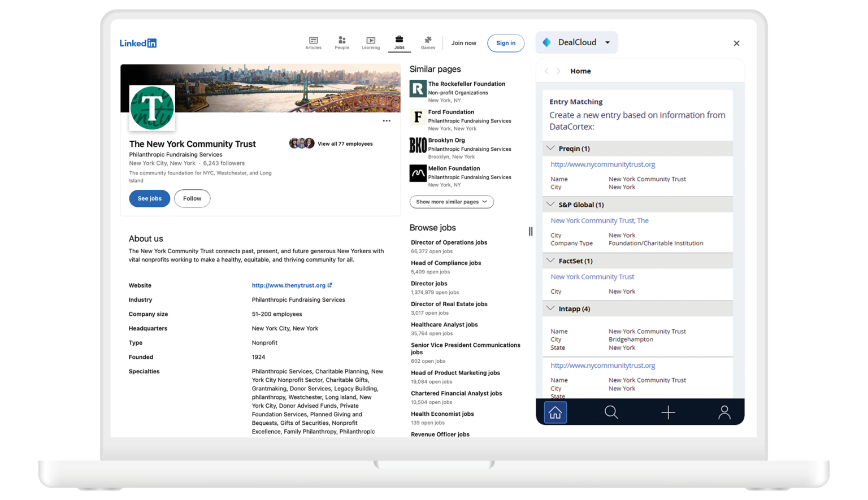Open the DealCloud workspace dropdown
868x500 pixels.
(x=607, y=42)
